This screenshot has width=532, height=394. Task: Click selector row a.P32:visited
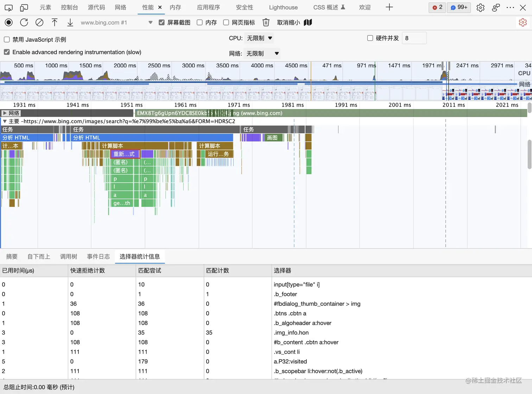(266, 361)
